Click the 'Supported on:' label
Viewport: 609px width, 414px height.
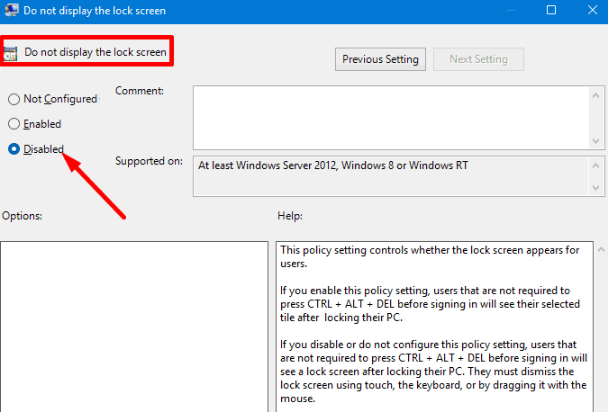149,161
